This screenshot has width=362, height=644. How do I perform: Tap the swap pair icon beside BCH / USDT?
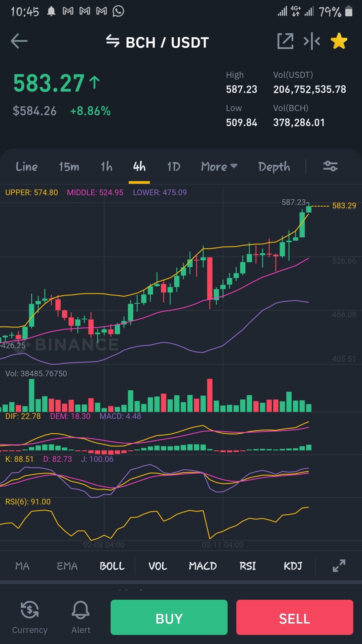(x=113, y=41)
